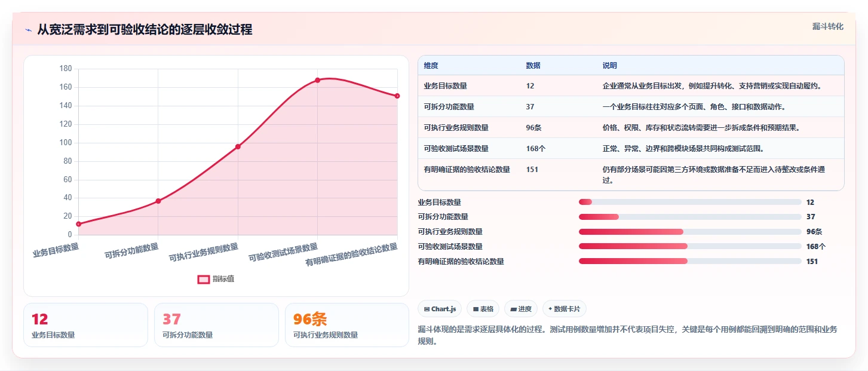Image resolution: width=868 pixels, height=371 pixels.
Task: Click the paragraph starting 漏斗体现的是
Action: tap(627, 336)
